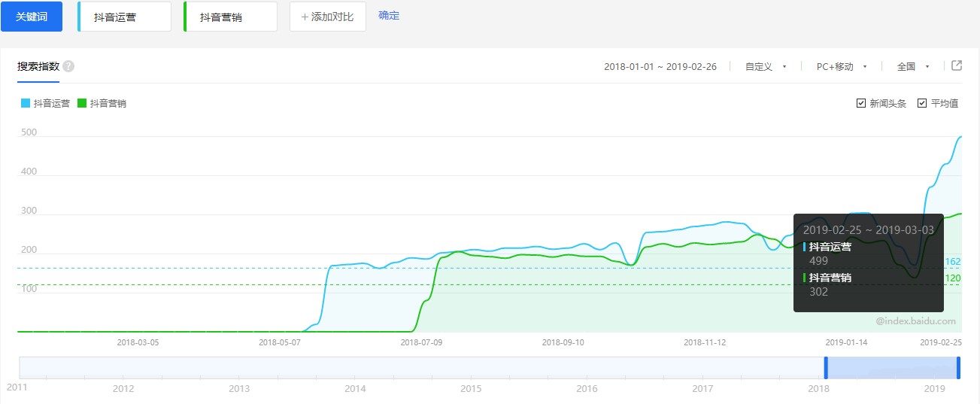Click the 抖音营销 keyword input box
The width and height of the screenshot is (980, 404).
click(x=230, y=17)
